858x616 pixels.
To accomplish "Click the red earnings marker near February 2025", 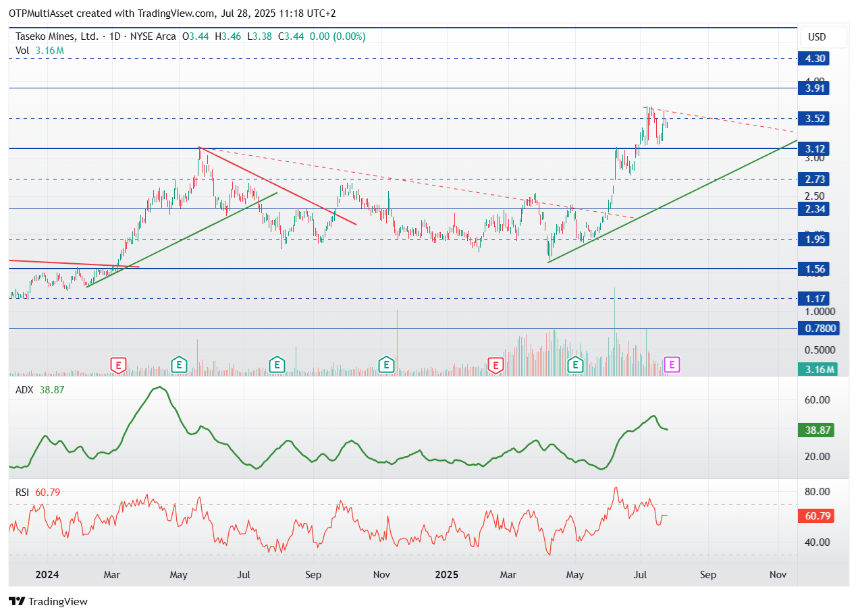I will (496, 366).
